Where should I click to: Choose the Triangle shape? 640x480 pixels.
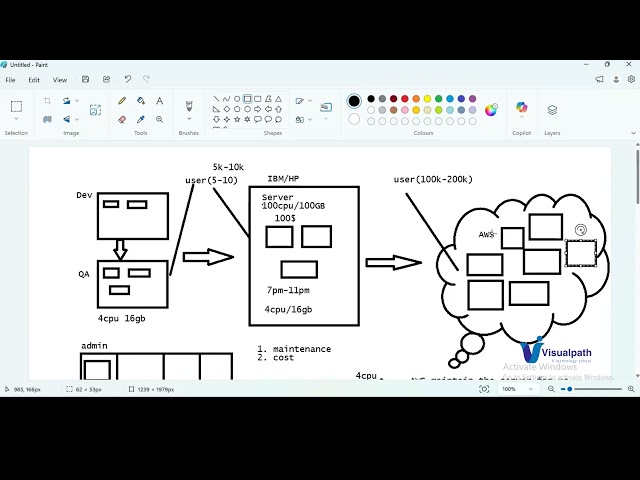coord(278,99)
